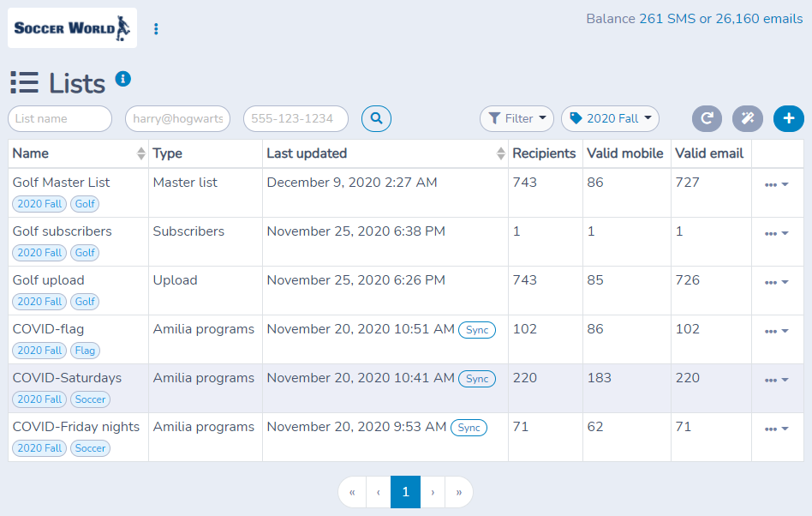Image resolution: width=812 pixels, height=516 pixels.
Task: Open actions menu for COVID-Saturdays row
Action: point(776,380)
